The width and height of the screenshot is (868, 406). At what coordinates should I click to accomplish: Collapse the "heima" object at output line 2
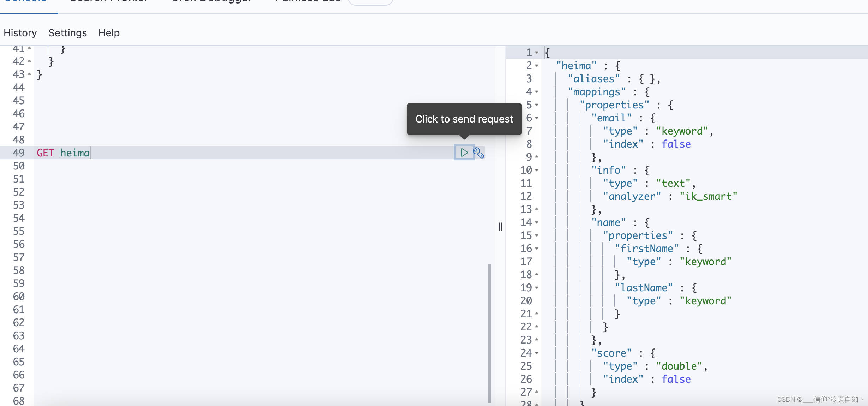[x=537, y=66]
